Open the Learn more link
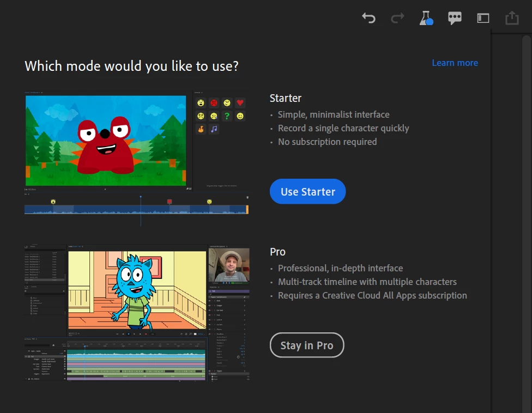Image resolution: width=532 pixels, height=413 pixels. click(x=455, y=63)
